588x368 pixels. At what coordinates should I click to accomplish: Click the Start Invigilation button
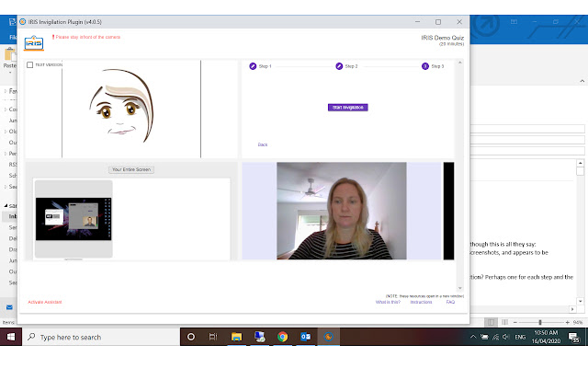click(x=347, y=108)
